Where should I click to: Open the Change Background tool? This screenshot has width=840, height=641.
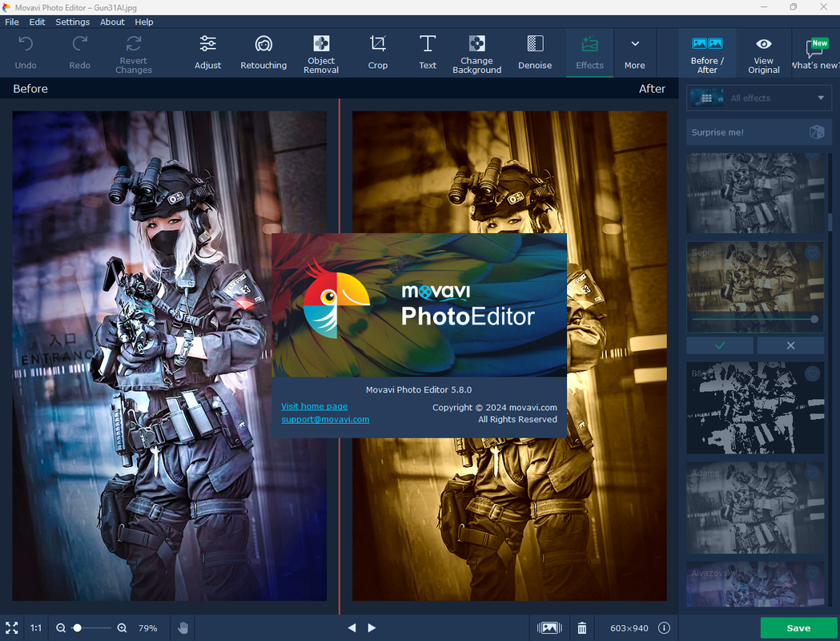(476, 53)
